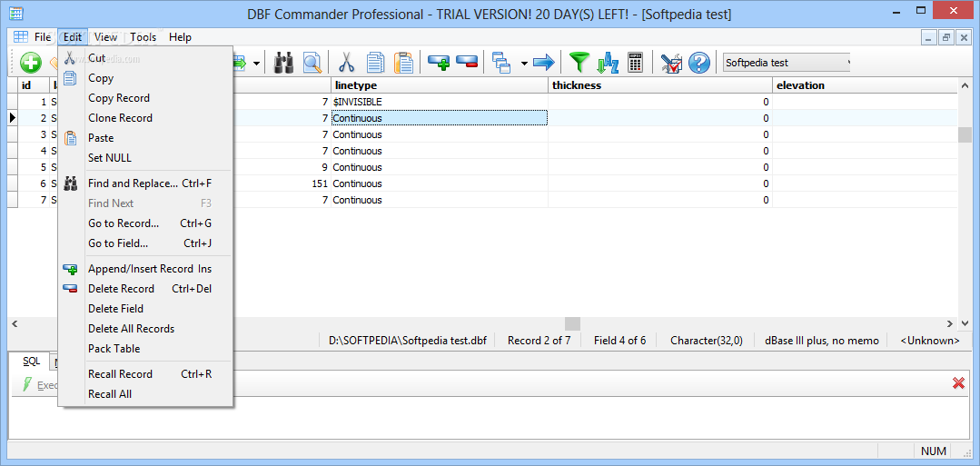This screenshot has width=980, height=466.
Task: Click the linetype column header
Action: [440, 85]
